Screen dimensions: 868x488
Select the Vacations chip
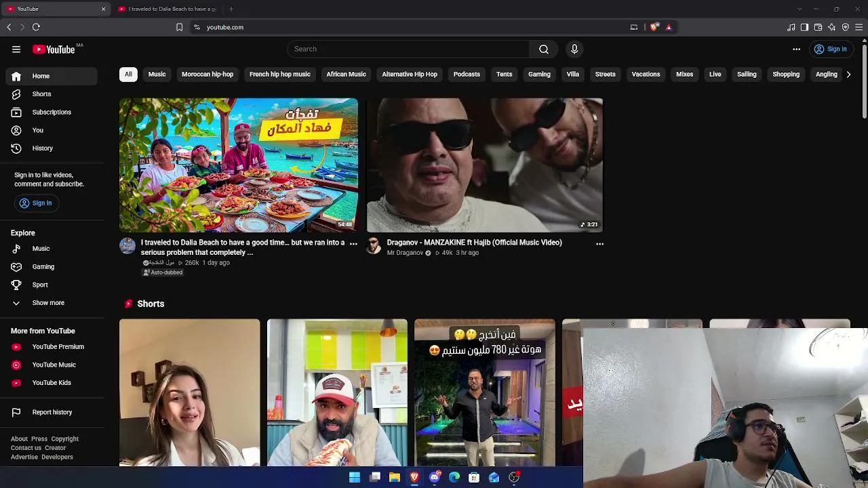[646, 75]
